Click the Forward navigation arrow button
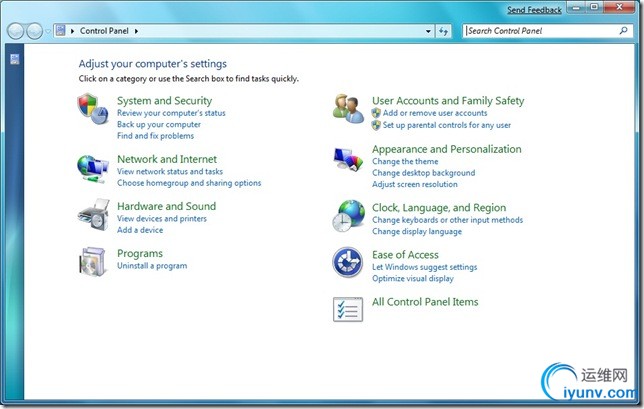The width and height of the screenshot is (644, 409). [x=34, y=31]
